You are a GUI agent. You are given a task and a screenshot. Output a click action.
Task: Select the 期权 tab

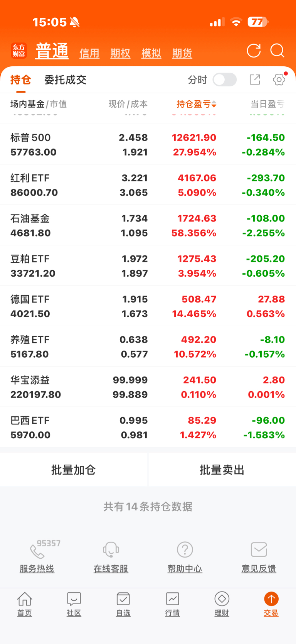click(x=120, y=53)
